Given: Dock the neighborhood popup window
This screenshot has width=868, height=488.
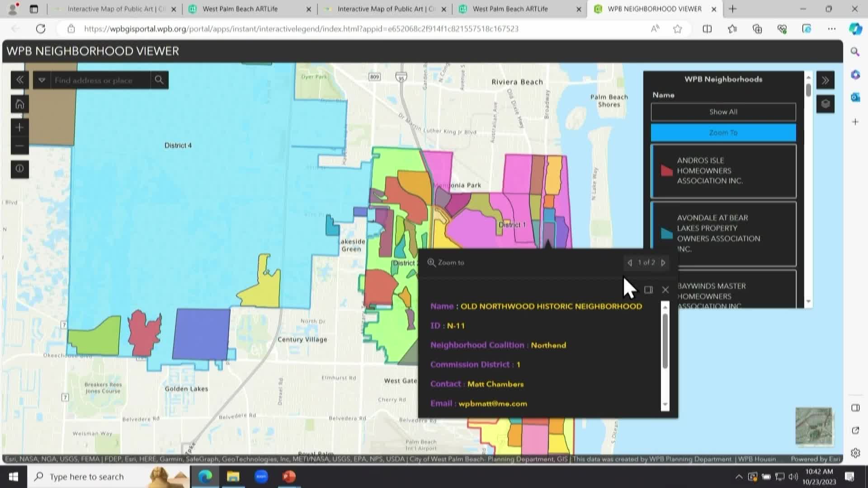Looking at the screenshot, I should tap(648, 290).
